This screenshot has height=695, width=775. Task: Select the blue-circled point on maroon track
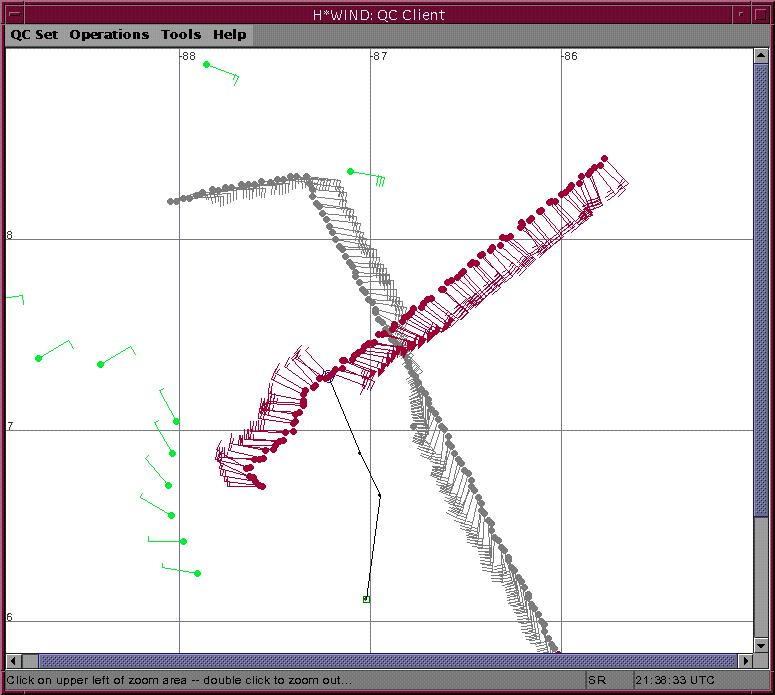[328, 376]
